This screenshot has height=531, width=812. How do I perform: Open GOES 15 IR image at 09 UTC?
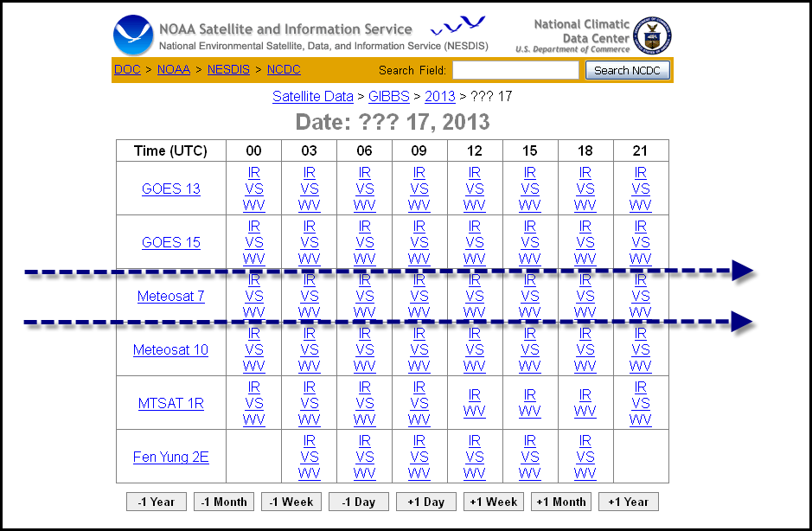[419, 227]
